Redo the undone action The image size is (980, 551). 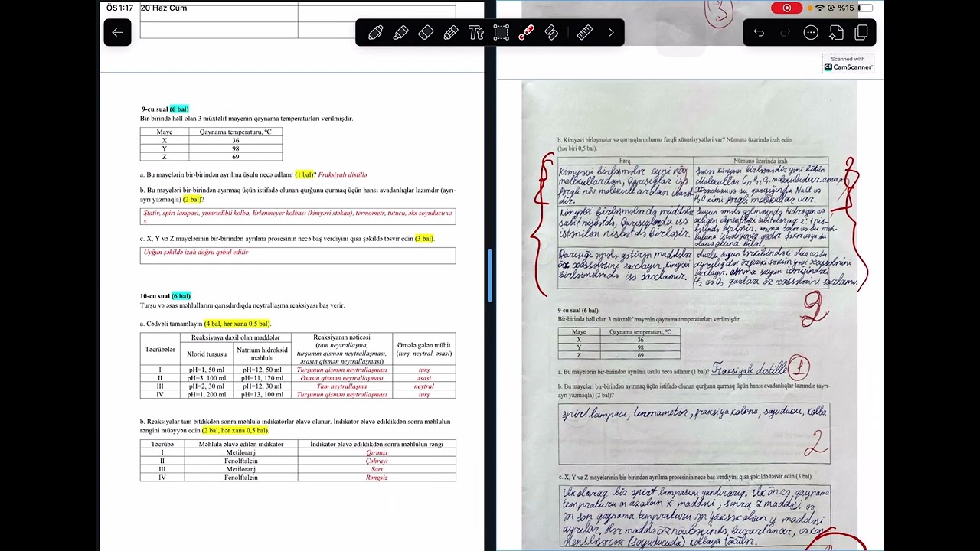click(x=785, y=33)
